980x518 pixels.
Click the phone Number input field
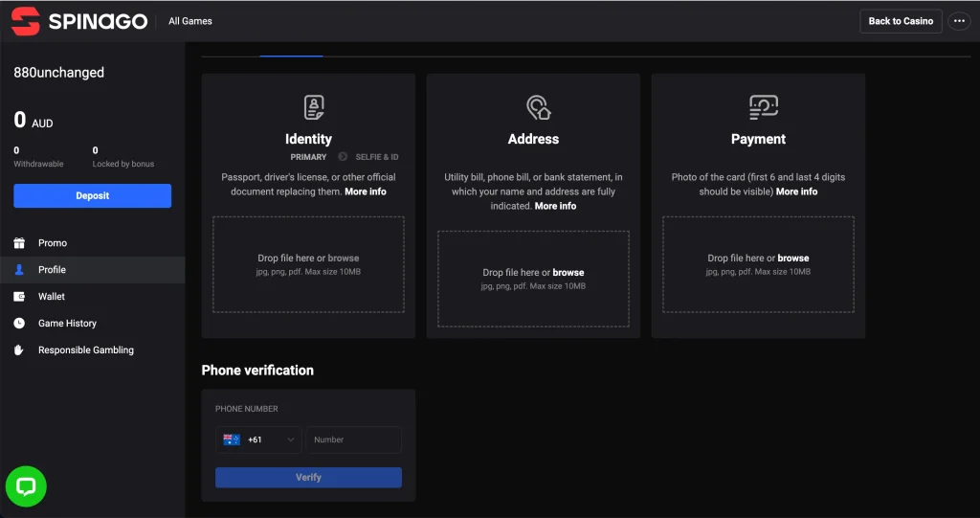354,439
